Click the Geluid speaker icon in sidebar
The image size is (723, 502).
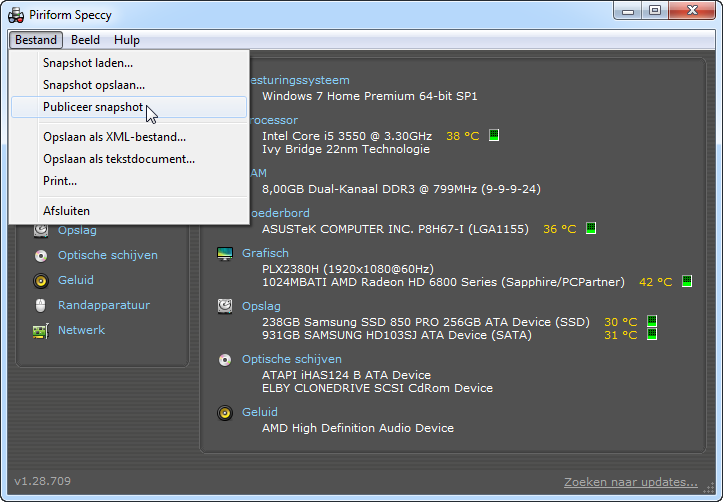(41, 280)
